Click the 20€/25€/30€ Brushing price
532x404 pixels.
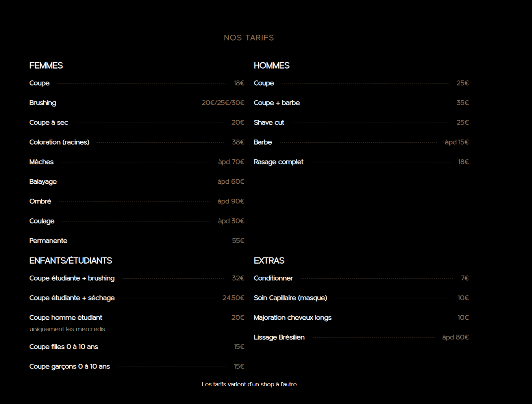click(223, 103)
